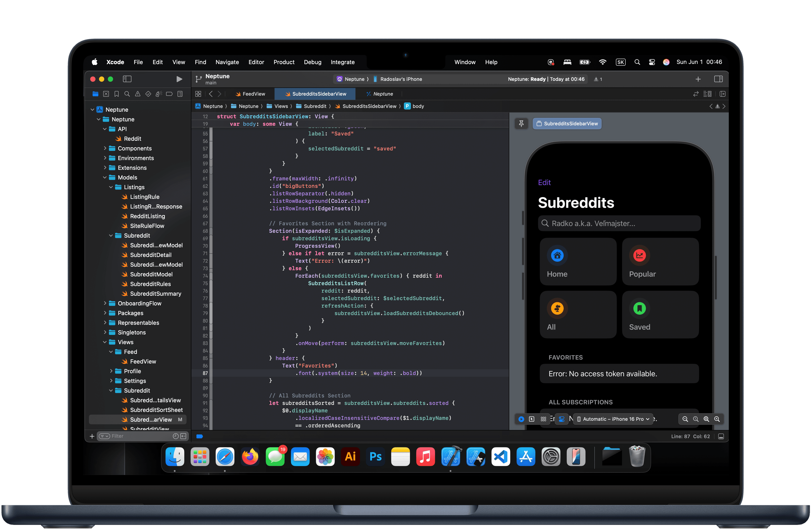This screenshot has width=812, height=530.
Task: Toggle the right inspector panel
Action: click(x=718, y=79)
